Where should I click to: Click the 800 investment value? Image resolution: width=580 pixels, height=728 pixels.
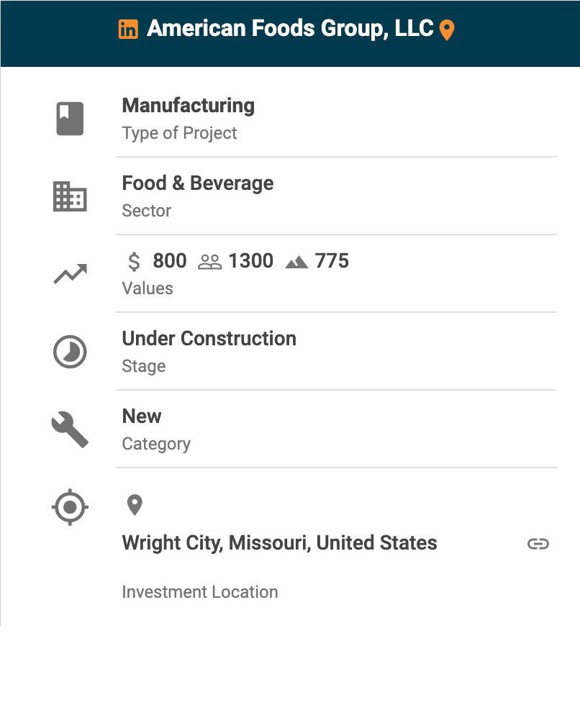170,261
